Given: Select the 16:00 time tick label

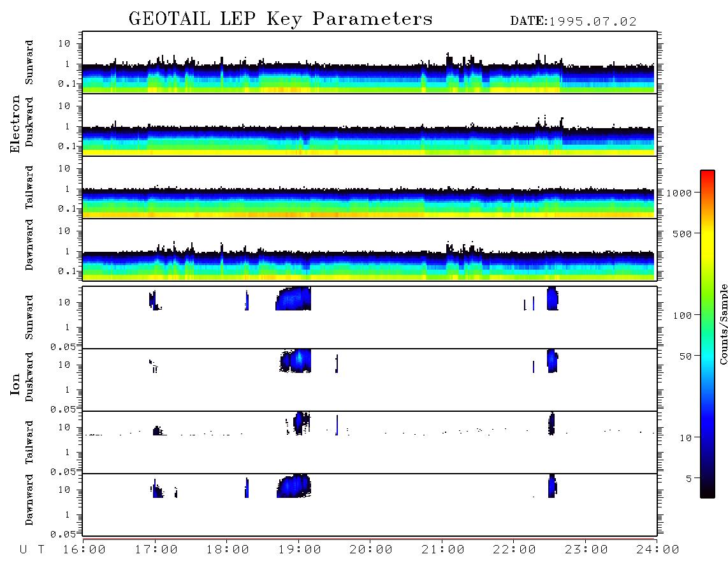Looking at the screenshot, I should [x=84, y=550].
